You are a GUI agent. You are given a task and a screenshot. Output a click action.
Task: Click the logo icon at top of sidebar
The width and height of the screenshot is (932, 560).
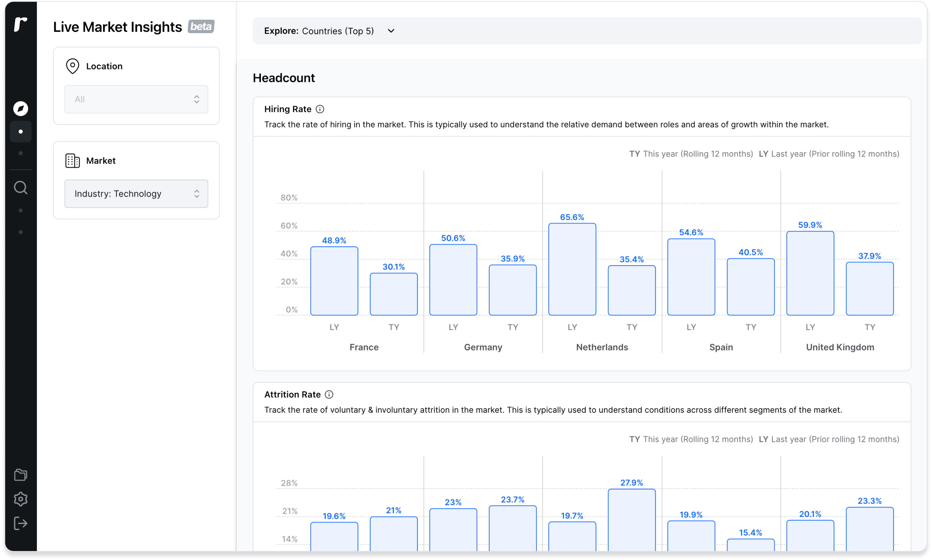pos(20,24)
